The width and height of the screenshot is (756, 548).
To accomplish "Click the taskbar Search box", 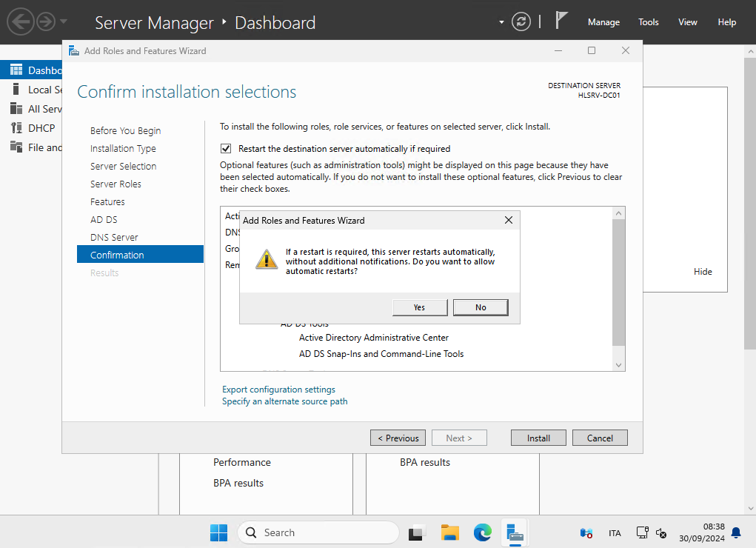I will pyautogui.click(x=318, y=532).
